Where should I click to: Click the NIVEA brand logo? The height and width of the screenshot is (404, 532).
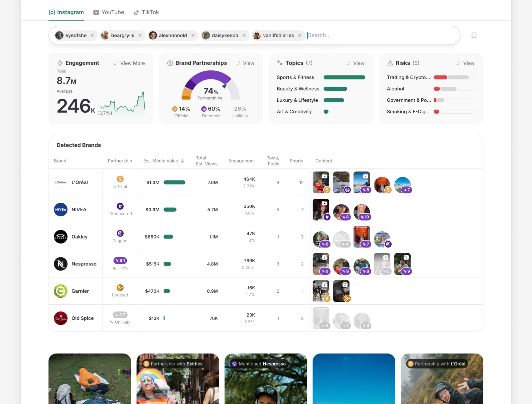pos(61,210)
